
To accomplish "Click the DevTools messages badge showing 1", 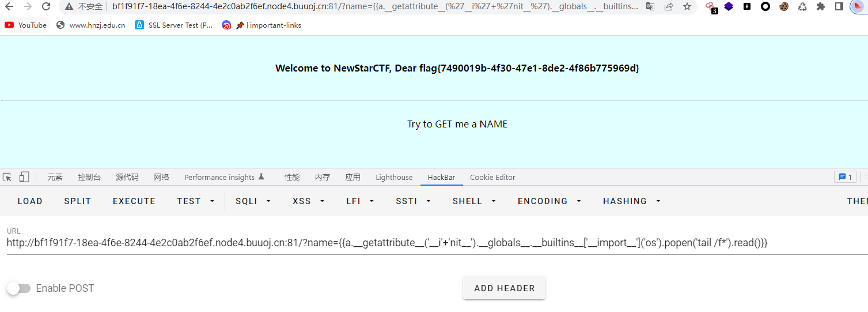I will point(845,177).
